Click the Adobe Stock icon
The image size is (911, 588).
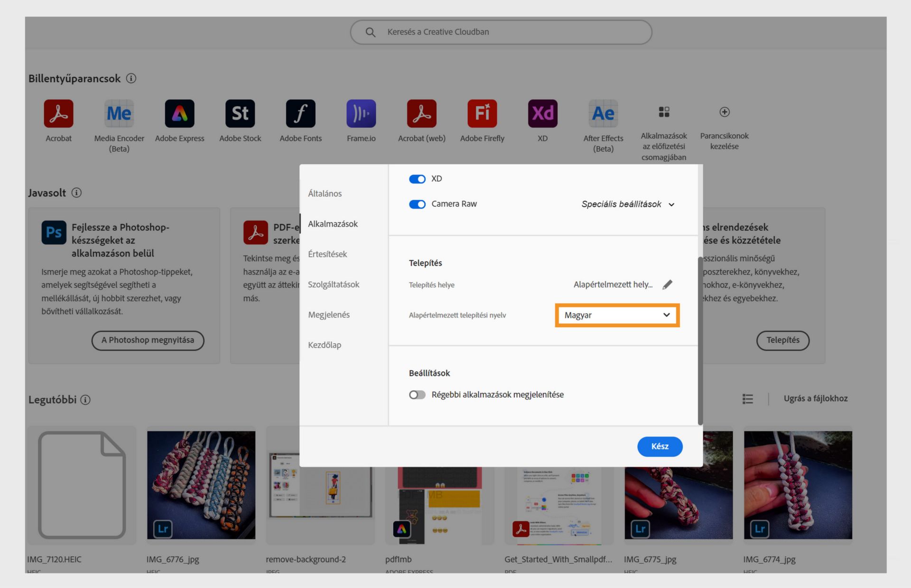[x=240, y=114]
